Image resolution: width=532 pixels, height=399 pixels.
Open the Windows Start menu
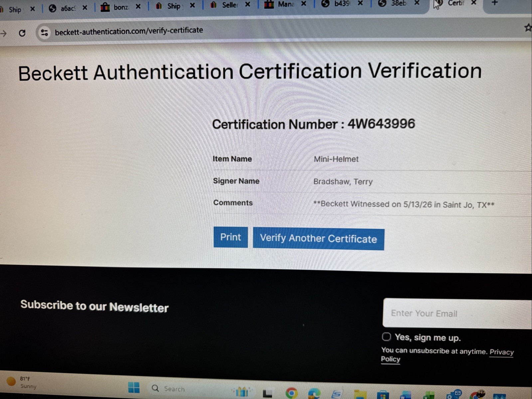tap(134, 387)
